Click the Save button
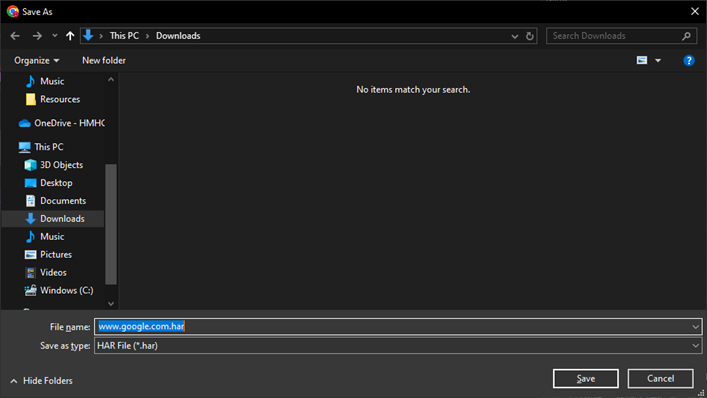 585,379
